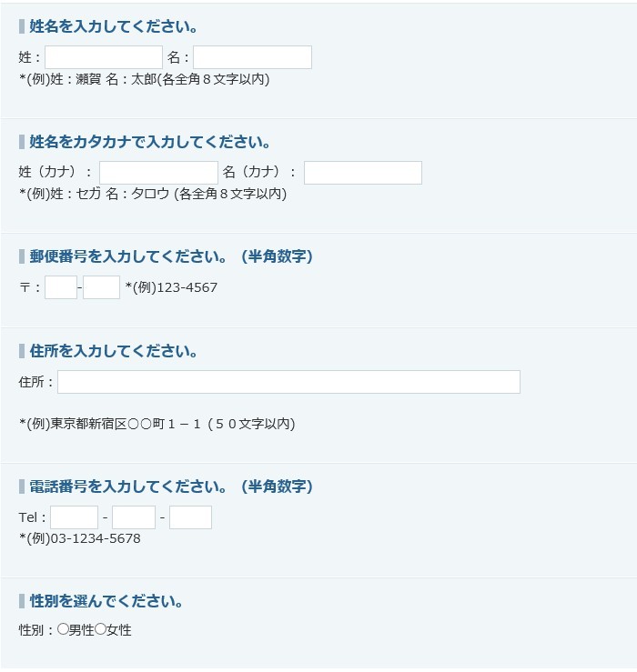Click the 名 (given name) input field
The height and width of the screenshot is (672, 637).
(x=252, y=57)
